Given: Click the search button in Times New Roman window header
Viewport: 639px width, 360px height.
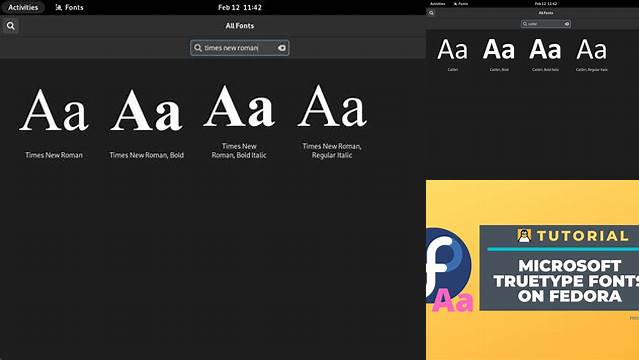Looking at the screenshot, I should 11,26.
